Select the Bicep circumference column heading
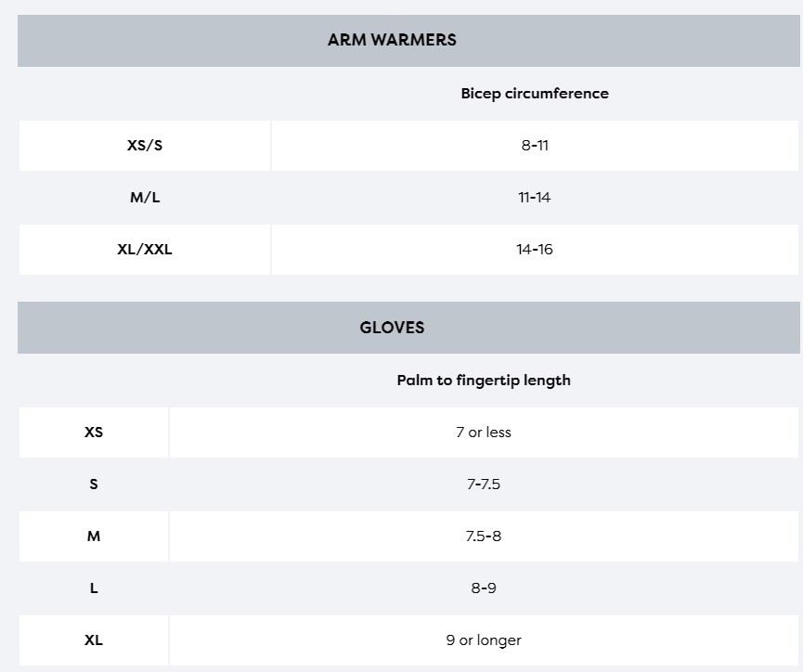The height and width of the screenshot is (672, 803). coord(535,93)
